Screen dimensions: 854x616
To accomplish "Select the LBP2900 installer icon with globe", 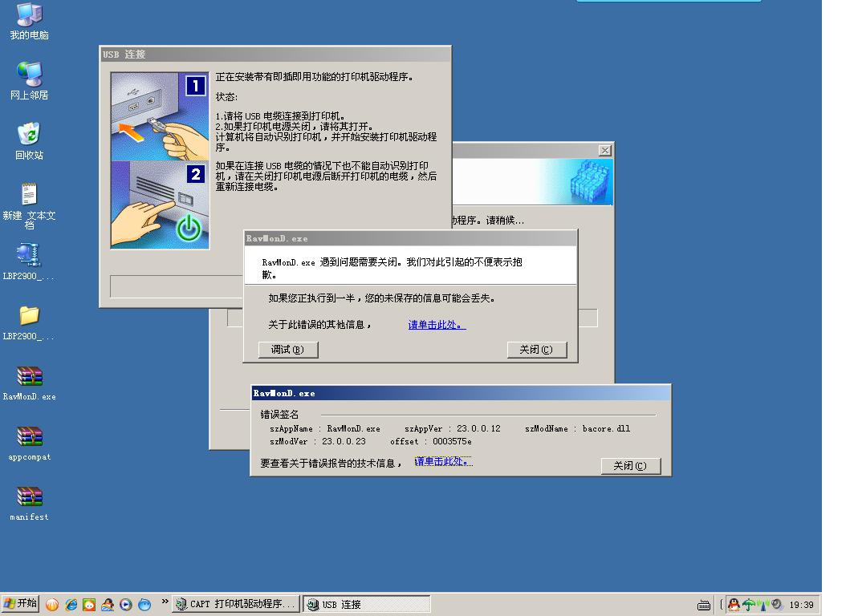I will [x=28, y=261].
